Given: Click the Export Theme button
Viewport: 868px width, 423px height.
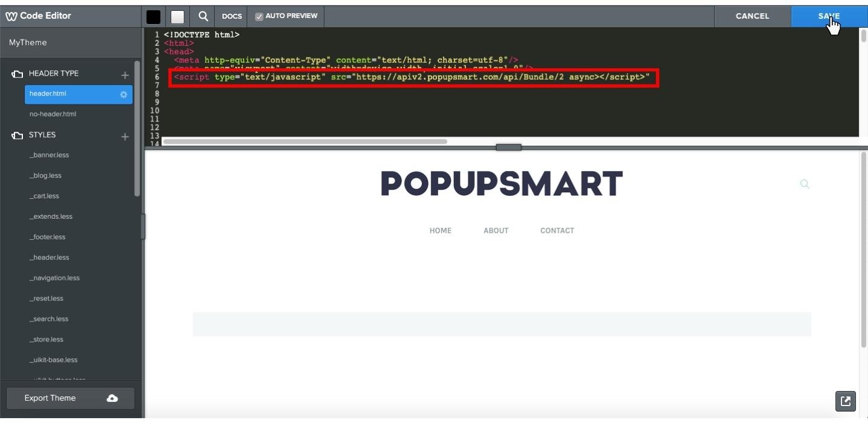Looking at the screenshot, I should point(70,398).
